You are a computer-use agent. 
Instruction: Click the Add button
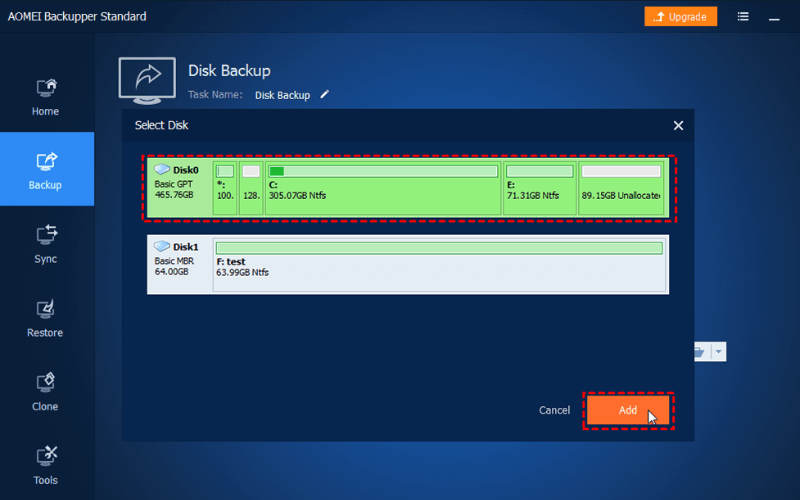(x=628, y=410)
